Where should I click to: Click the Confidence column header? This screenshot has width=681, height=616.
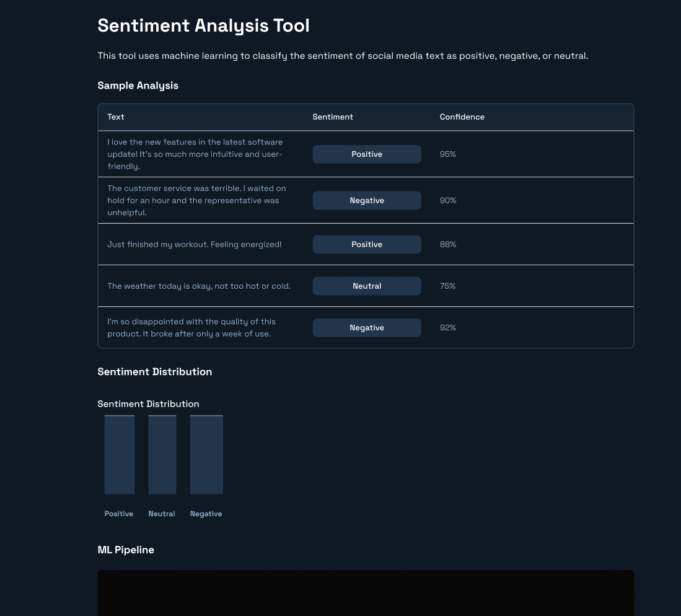[462, 117]
